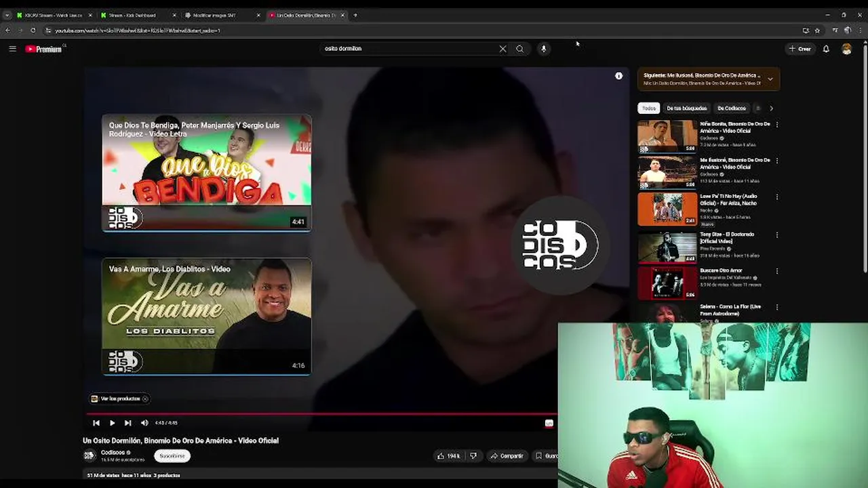Toggle miniplayer icon at player bar right

[549, 423]
